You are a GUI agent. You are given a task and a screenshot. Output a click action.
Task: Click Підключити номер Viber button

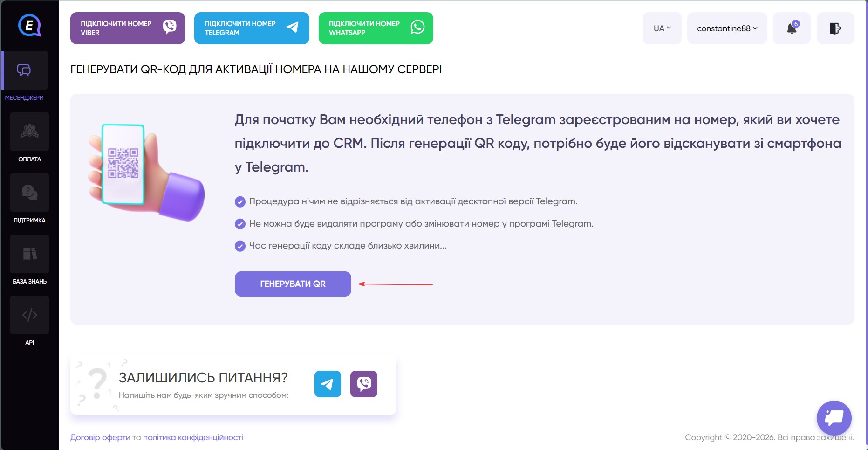point(128,28)
